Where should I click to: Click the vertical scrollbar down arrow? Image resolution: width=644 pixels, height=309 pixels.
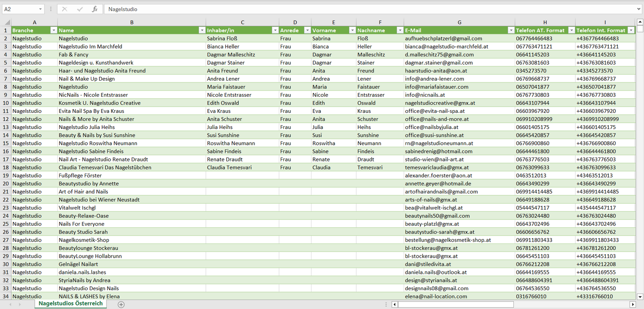pyautogui.click(x=640, y=297)
